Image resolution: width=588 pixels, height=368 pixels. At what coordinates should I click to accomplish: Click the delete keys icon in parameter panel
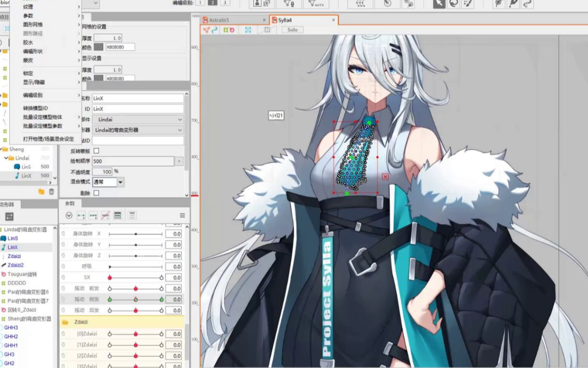tap(105, 215)
